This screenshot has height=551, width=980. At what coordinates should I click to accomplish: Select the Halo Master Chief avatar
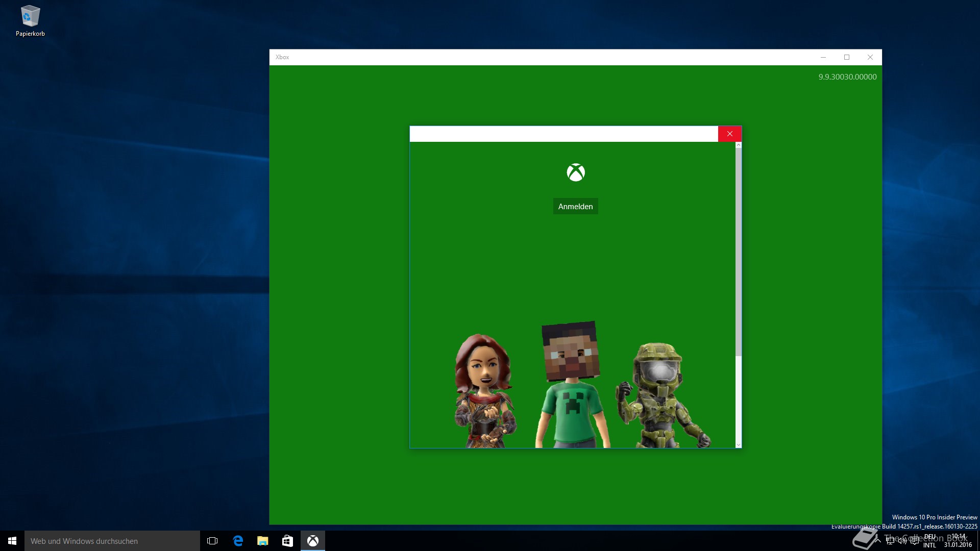662,395
